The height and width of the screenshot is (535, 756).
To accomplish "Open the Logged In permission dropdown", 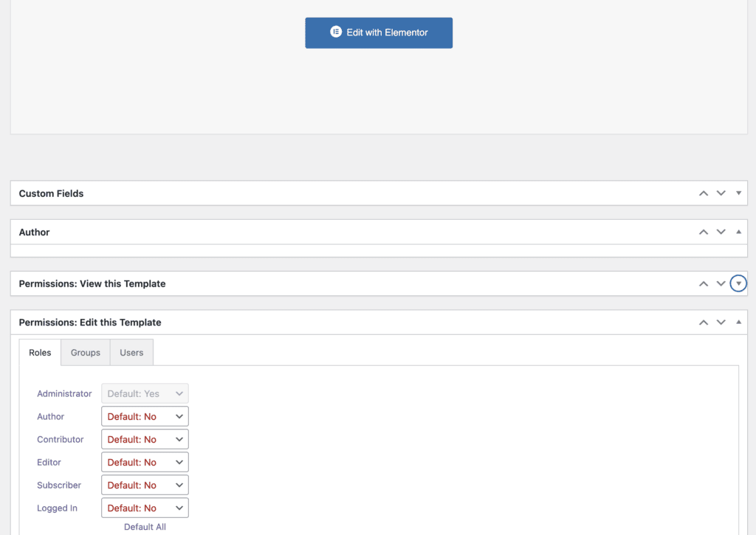I will [x=145, y=508].
